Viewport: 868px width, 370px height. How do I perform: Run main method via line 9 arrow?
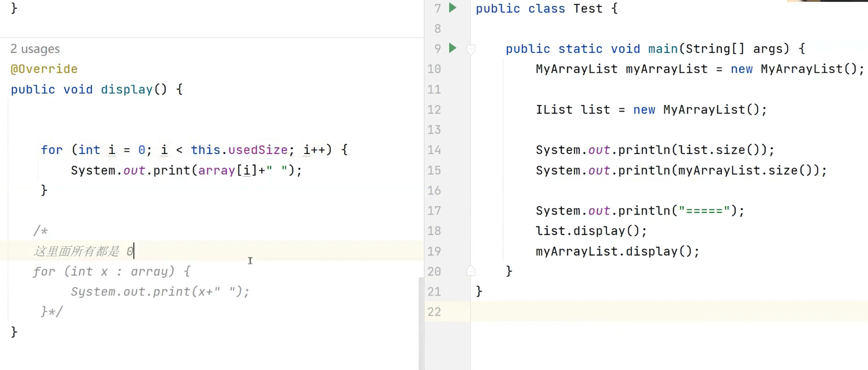(x=453, y=48)
